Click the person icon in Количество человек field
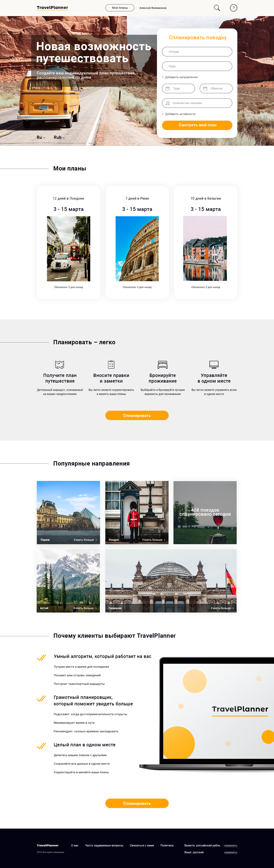Image resolution: width=274 pixels, height=868 pixels. pos(167,103)
